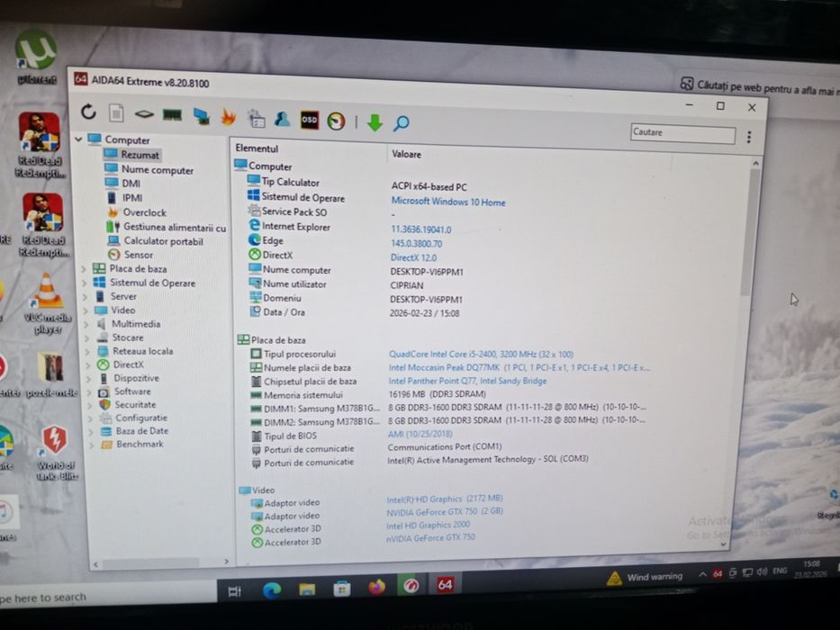Open the DirectX 12.0 value link
The height and width of the screenshot is (630, 840).
coord(413,257)
